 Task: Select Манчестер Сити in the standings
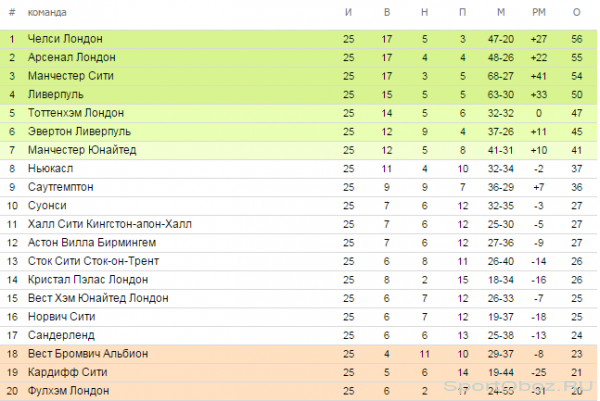tap(71, 76)
